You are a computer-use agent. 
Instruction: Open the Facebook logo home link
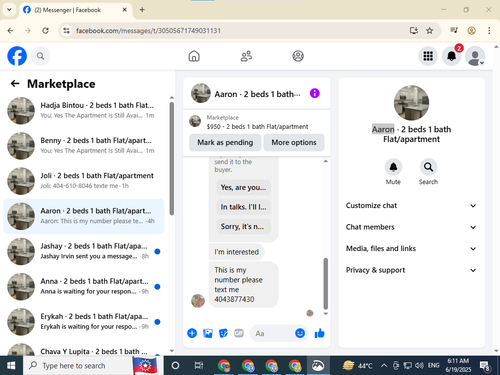(x=17, y=56)
